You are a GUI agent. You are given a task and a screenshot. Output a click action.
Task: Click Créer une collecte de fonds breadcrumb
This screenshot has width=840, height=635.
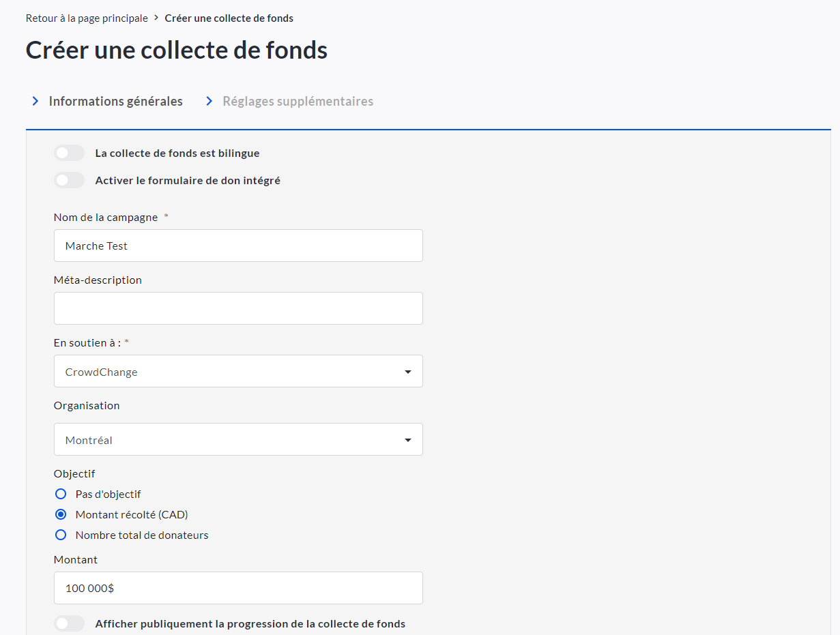[x=229, y=18]
